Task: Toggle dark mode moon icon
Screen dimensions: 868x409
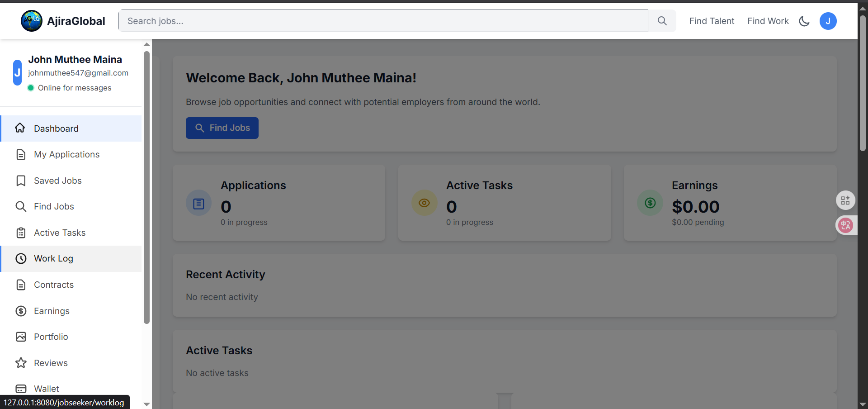Action: click(804, 21)
